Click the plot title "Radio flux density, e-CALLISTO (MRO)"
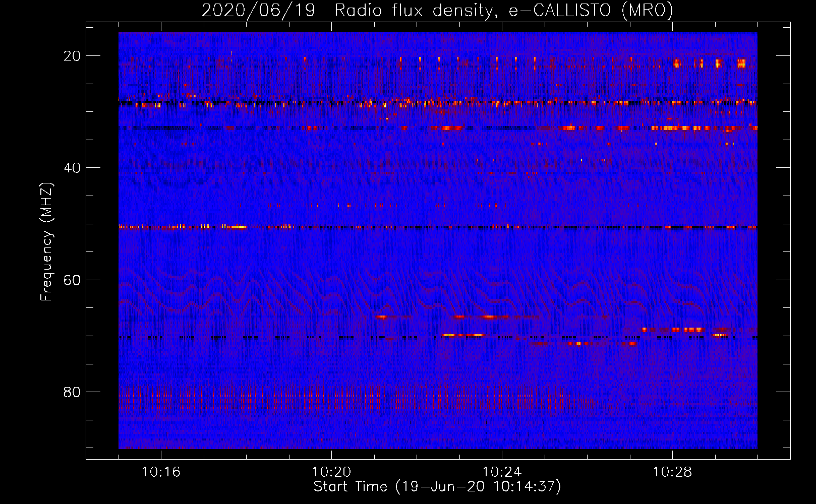The width and height of the screenshot is (816, 504). [504, 10]
